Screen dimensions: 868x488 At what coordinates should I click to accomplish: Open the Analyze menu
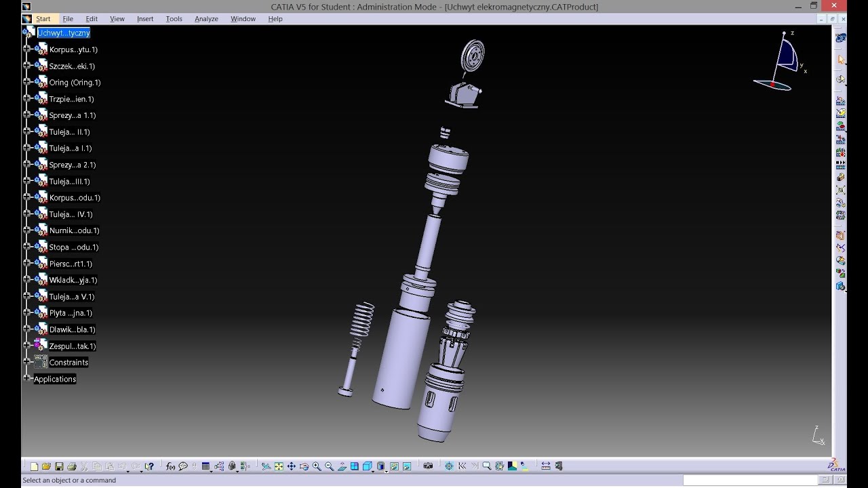point(206,19)
